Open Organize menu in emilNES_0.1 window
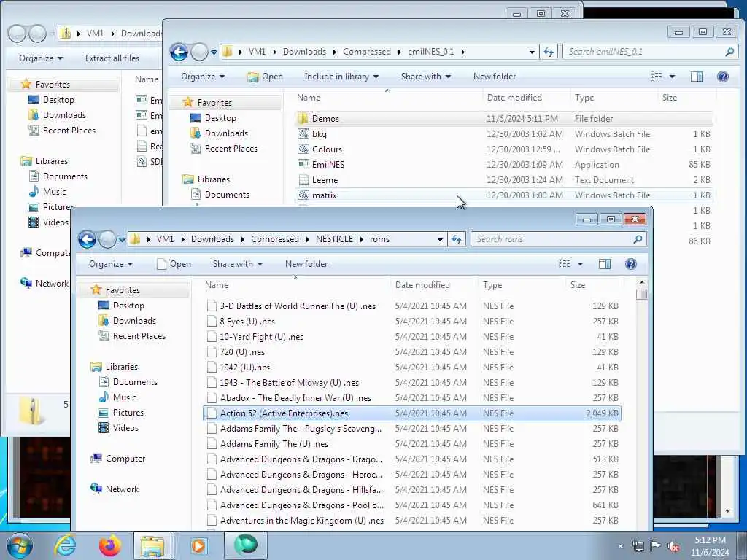 (x=203, y=77)
